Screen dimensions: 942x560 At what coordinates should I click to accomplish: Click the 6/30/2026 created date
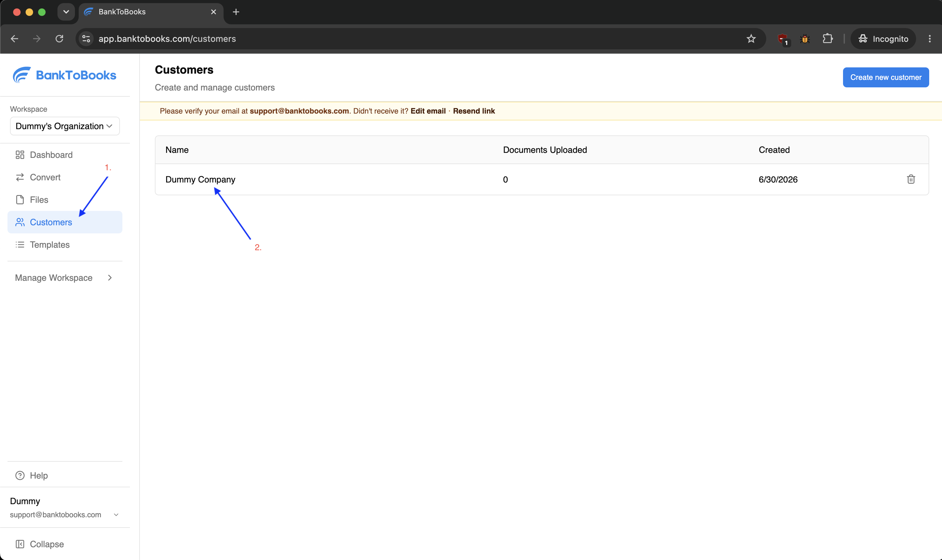pos(778,180)
